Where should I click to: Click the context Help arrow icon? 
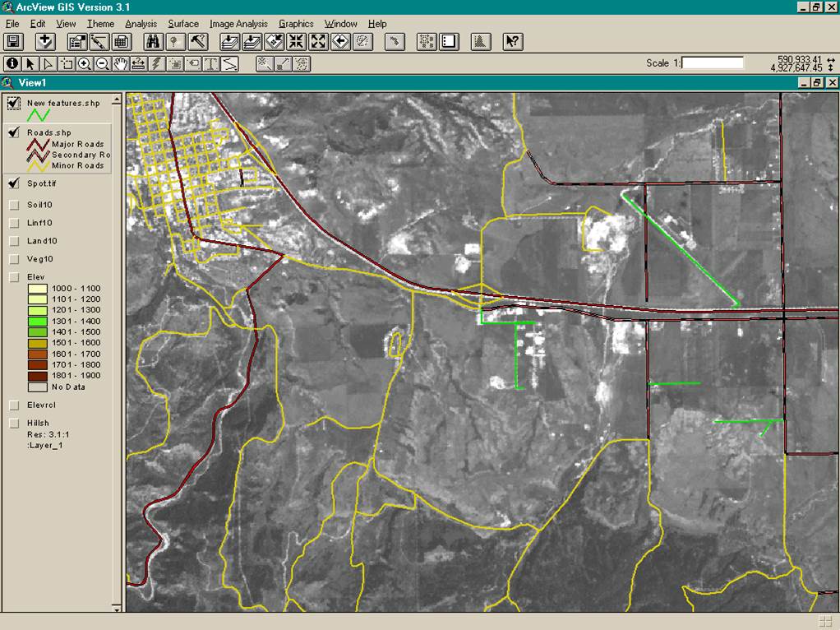pyautogui.click(x=512, y=41)
